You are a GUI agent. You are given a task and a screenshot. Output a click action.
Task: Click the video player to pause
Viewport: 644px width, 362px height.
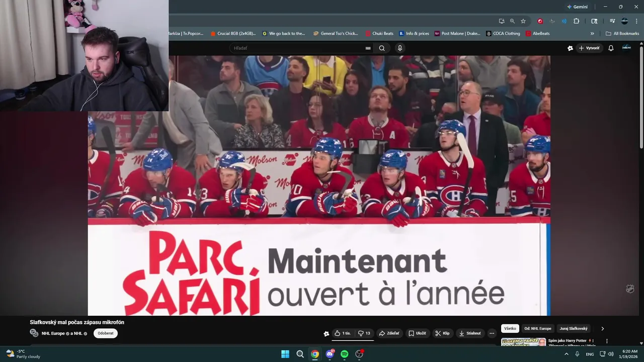(x=319, y=186)
